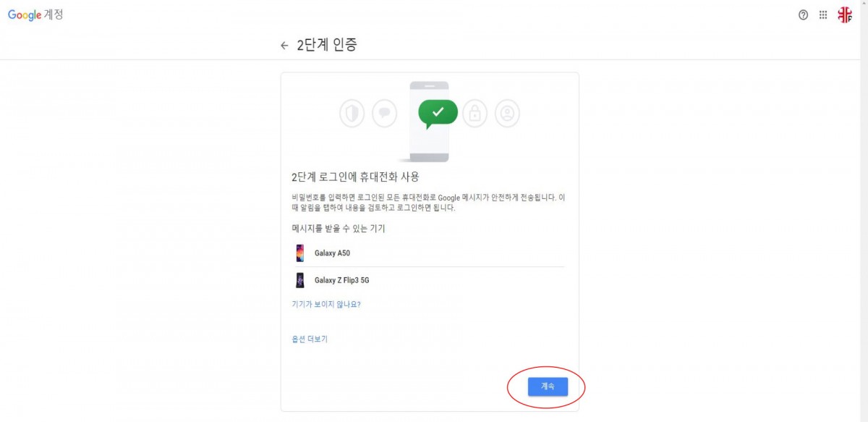The height and width of the screenshot is (422, 868).
Task: Open the account profile avatar
Action: pyautogui.click(x=845, y=15)
